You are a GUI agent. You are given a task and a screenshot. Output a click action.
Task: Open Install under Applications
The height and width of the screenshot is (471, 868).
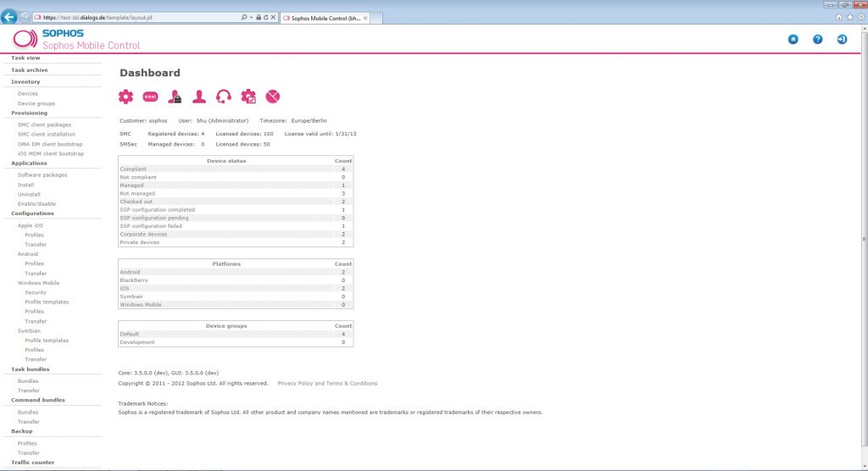26,185
